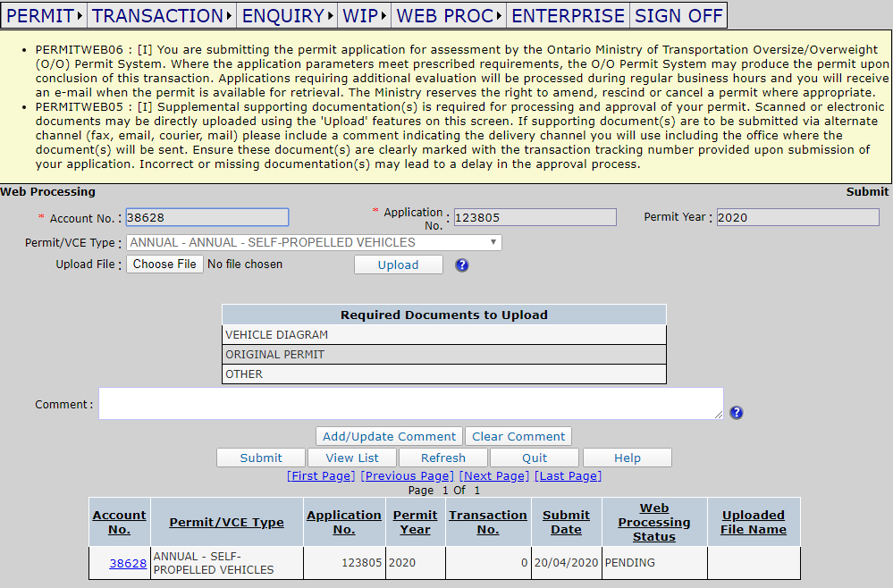Select the ENTERPRISE menu item
893x588 pixels.
point(568,16)
